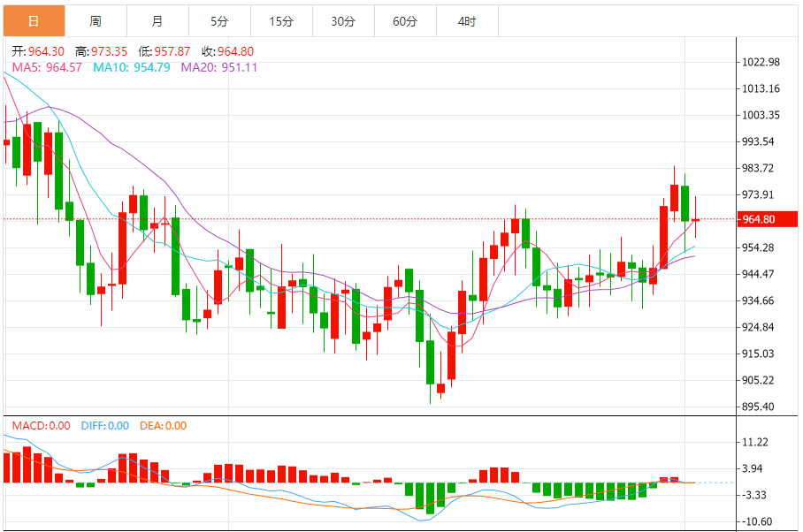The width and height of the screenshot is (803, 532).
Task: Click the 收:964.80 close price value
Action: 228,51
